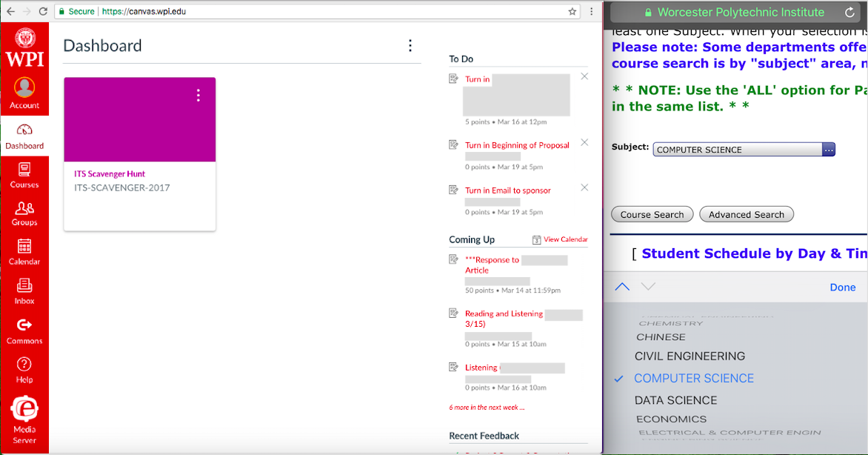Go back in the Chrome browser
The image size is (868, 455).
click(10, 11)
